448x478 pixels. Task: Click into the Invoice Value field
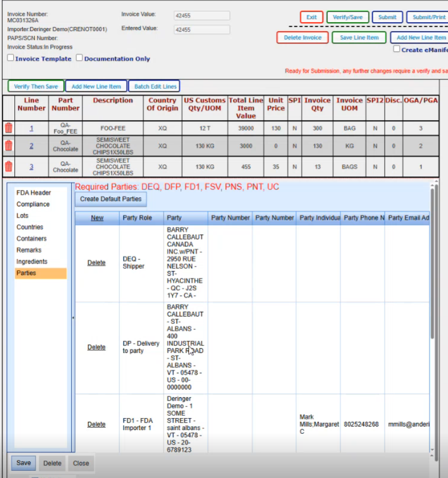coord(202,16)
